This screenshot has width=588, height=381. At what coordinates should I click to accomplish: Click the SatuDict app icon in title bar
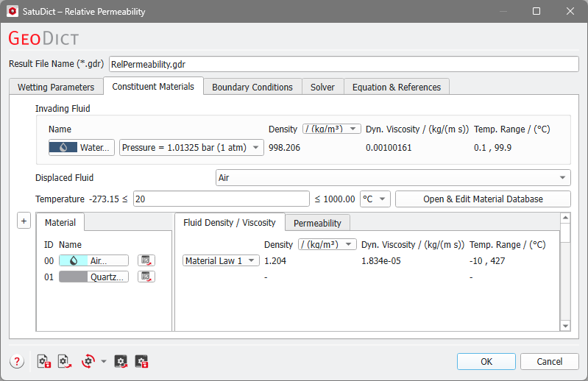pos(13,11)
